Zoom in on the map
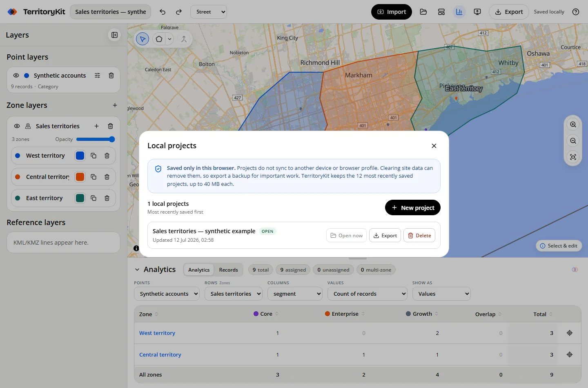Viewport: 588px width, 388px height. (x=573, y=125)
